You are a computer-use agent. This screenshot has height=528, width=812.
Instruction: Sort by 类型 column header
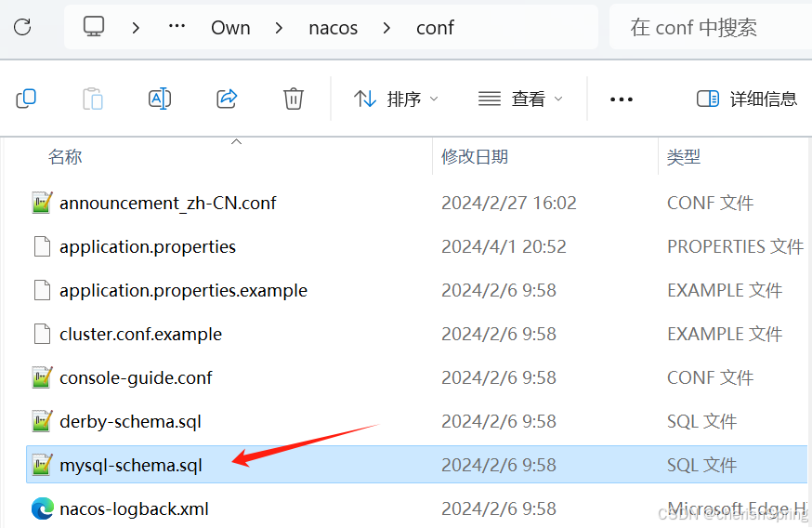click(683, 156)
